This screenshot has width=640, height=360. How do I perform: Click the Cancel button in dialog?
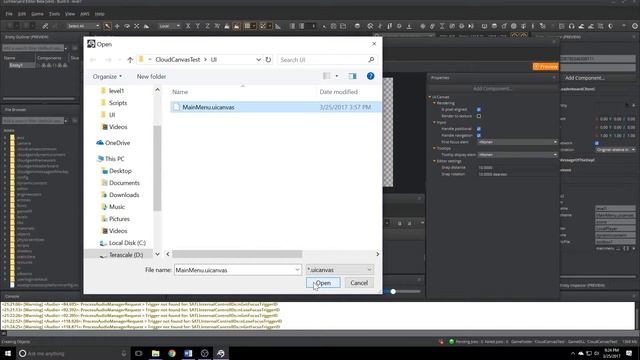359,283
